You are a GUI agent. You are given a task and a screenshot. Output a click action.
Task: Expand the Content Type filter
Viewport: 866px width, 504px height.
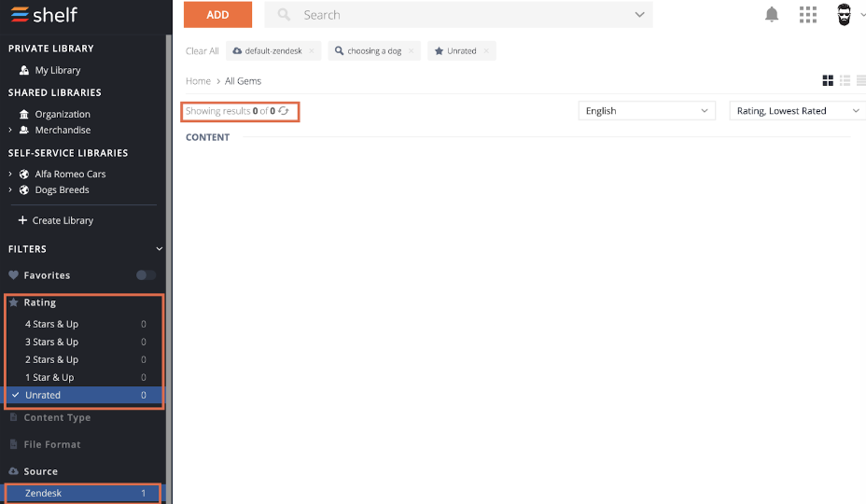(57, 417)
